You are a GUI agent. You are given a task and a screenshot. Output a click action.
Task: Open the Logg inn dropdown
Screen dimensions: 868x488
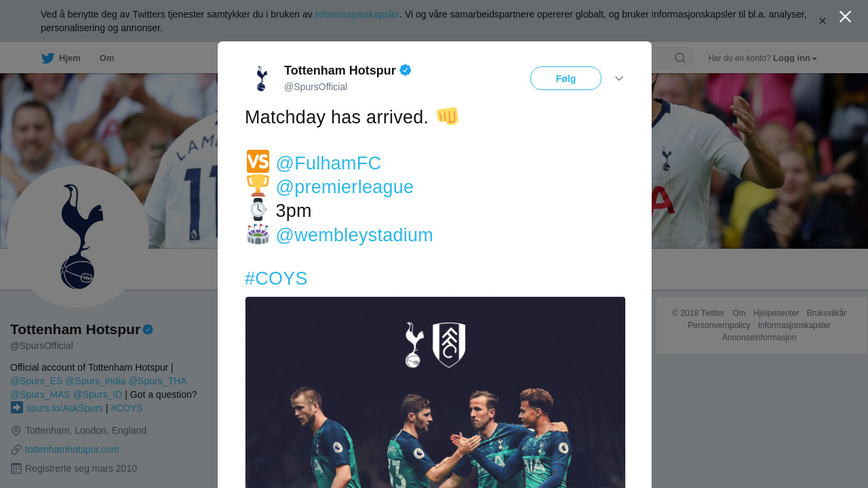(795, 58)
